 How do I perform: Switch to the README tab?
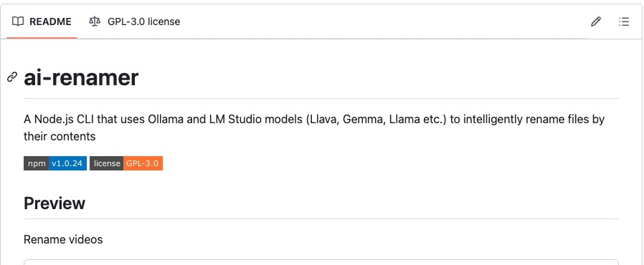click(42, 21)
